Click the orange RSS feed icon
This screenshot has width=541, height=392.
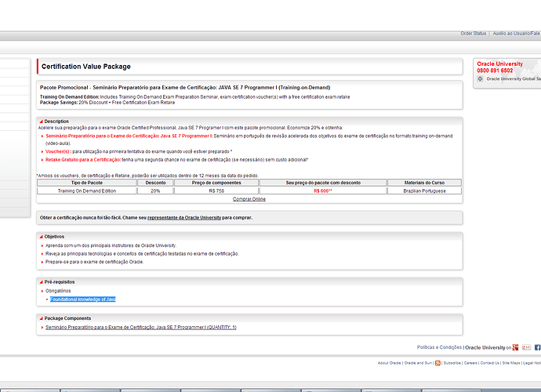pyautogui.click(x=438, y=363)
